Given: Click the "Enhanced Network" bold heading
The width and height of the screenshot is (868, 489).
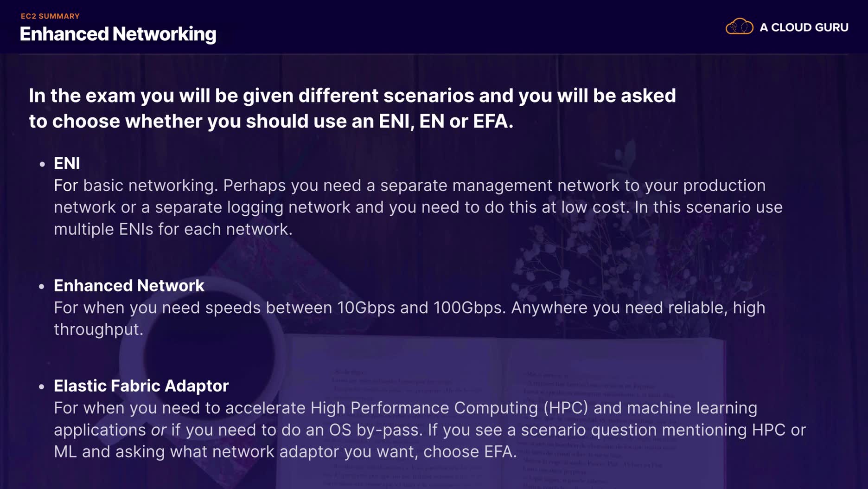Looking at the screenshot, I should (129, 286).
